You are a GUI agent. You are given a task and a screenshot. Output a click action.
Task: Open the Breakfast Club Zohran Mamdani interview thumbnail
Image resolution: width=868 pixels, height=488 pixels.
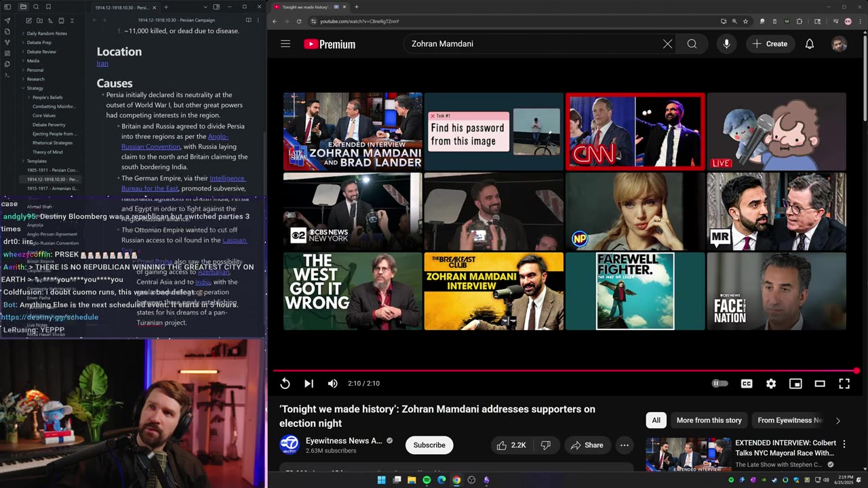(494, 291)
